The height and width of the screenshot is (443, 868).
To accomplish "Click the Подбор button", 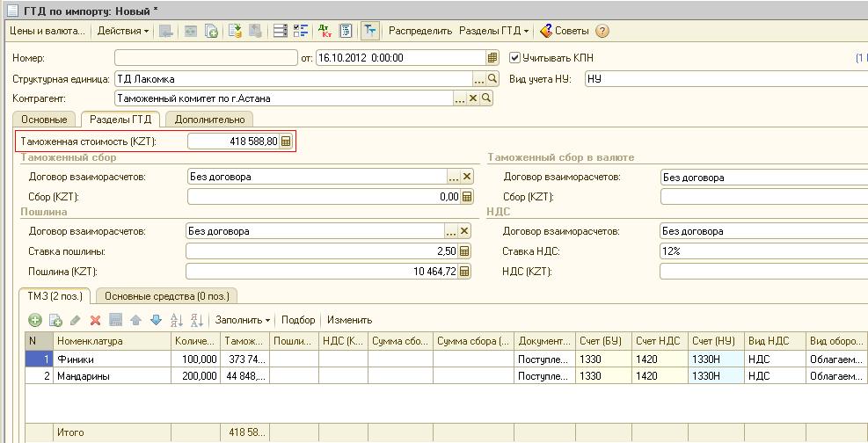I will (x=298, y=320).
